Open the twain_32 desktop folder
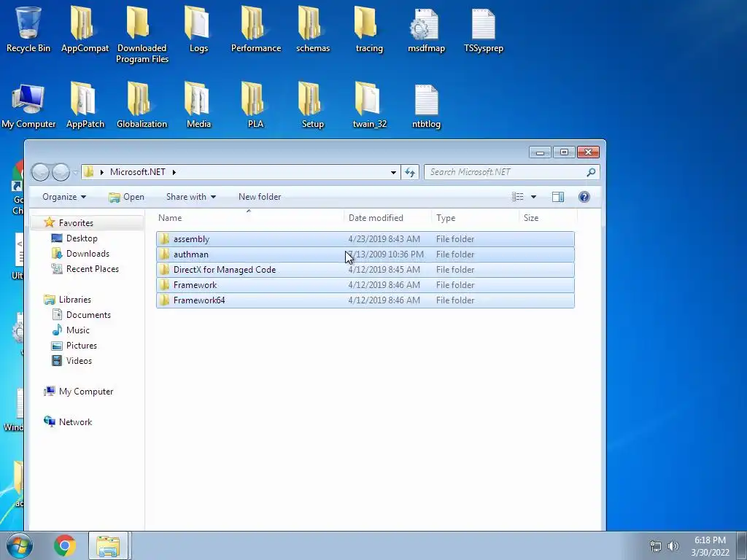 (369, 105)
